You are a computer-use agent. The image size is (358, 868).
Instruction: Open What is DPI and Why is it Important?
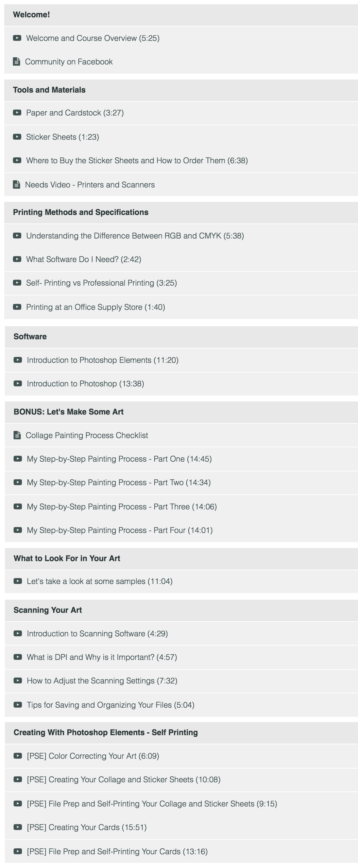pyautogui.click(x=181, y=657)
